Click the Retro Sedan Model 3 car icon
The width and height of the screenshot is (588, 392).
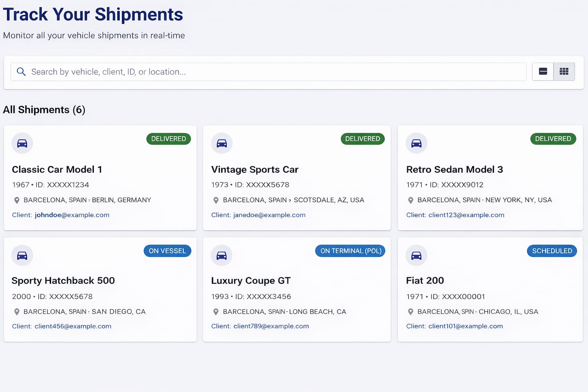(416, 143)
